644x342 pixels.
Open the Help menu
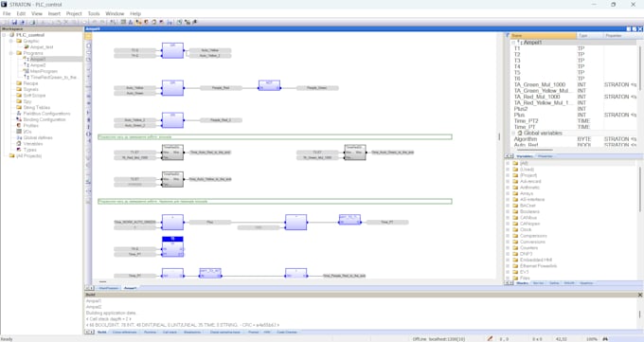click(135, 13)
